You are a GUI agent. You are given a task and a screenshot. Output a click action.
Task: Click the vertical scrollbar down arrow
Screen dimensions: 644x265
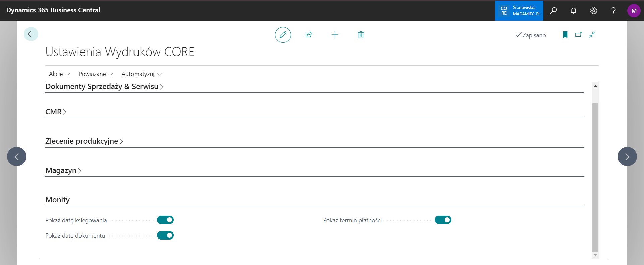pos(595,255)
